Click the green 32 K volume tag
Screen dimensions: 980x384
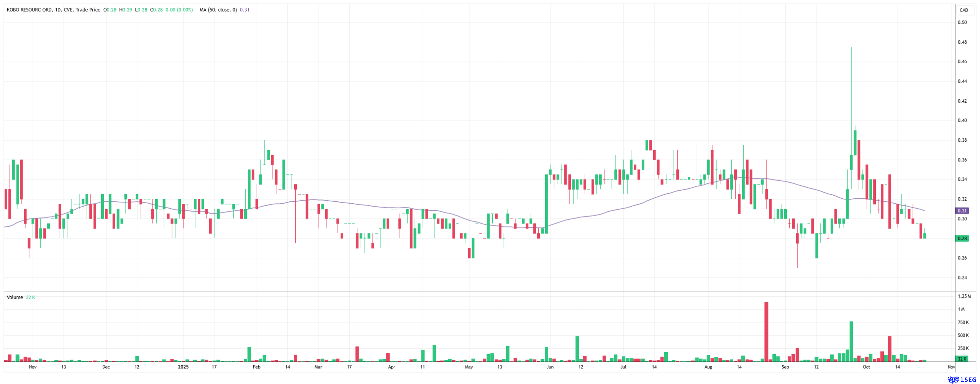962,359
